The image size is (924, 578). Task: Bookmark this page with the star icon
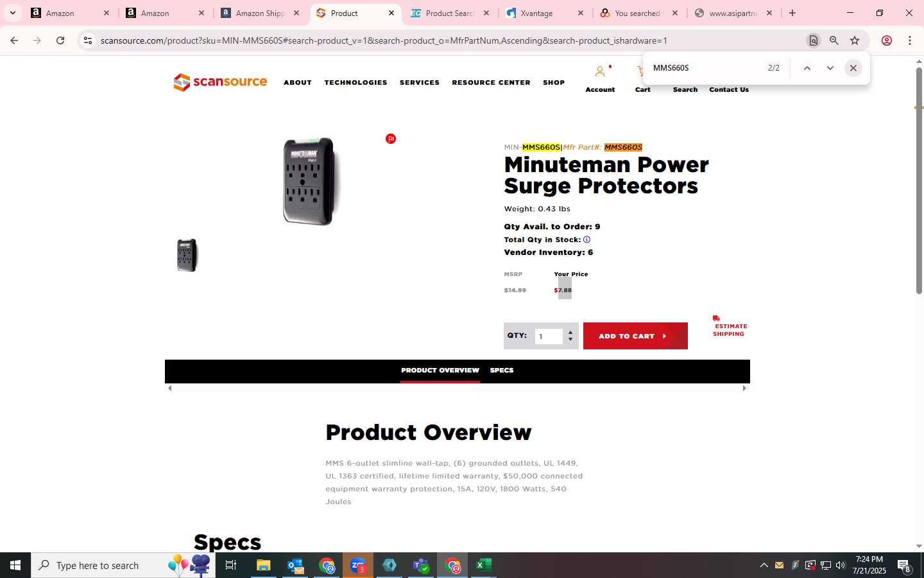tap(855, 40)
